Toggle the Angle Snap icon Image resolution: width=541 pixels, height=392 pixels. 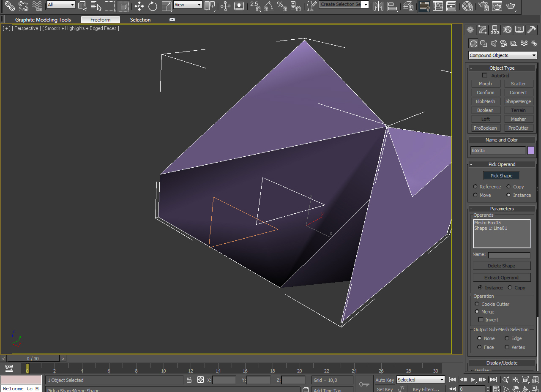tap(268, 6)
